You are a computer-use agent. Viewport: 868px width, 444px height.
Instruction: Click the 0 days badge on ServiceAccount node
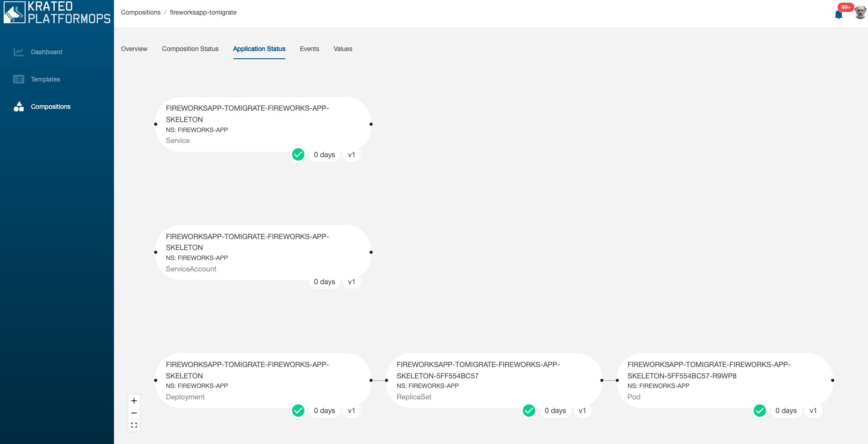pyautogui.click(x=325, y=282)
